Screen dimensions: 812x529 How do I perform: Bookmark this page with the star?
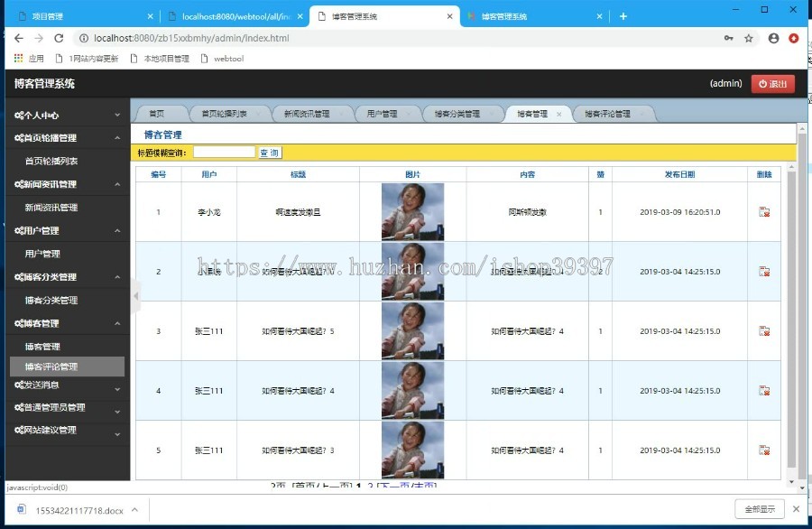click(x=748, y=38)
